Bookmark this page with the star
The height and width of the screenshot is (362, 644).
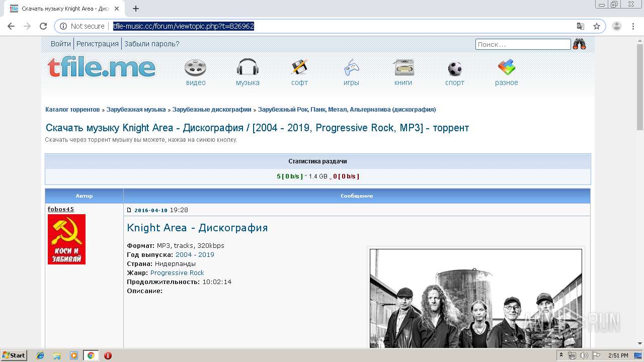597,26
